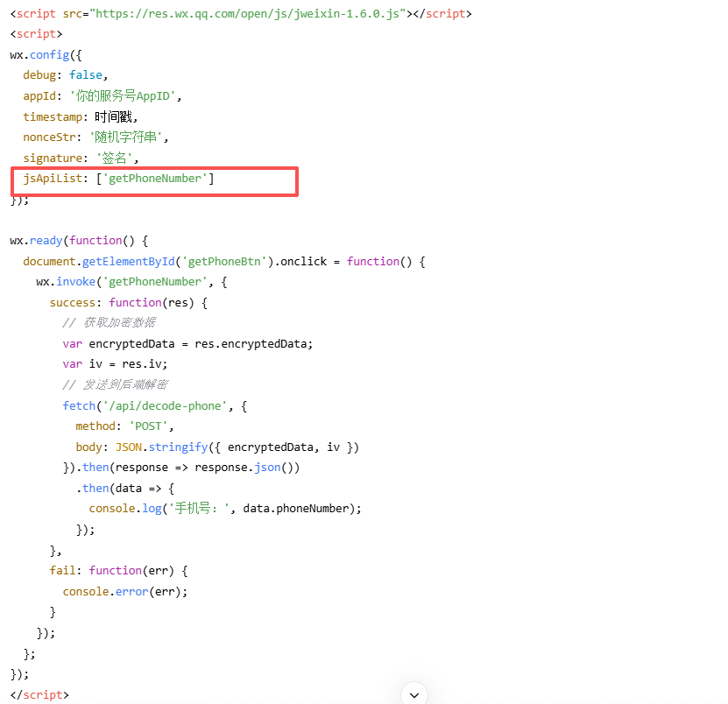Click 'getPhoneNumber' in the jsApiList line

coord(155,179)
